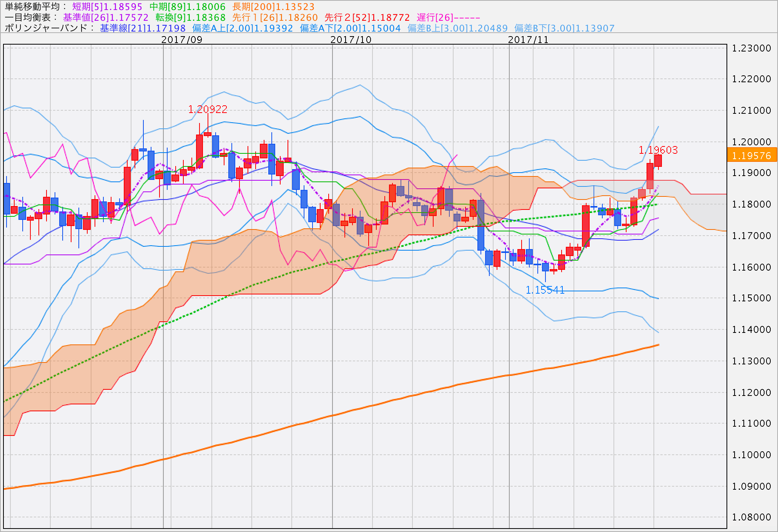778x532 pixels.
Task: Click the 先行1[26]1.18260 label
Action: point(275,18)
